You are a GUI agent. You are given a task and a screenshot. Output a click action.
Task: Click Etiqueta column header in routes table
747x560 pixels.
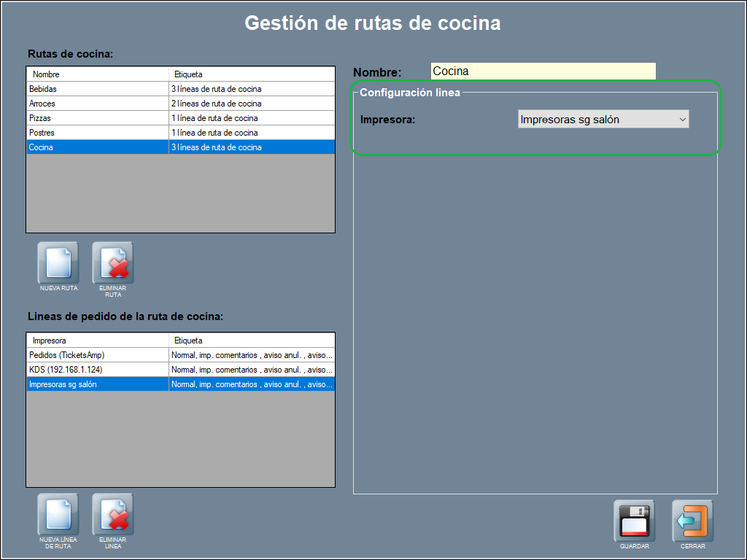(252, 74)
